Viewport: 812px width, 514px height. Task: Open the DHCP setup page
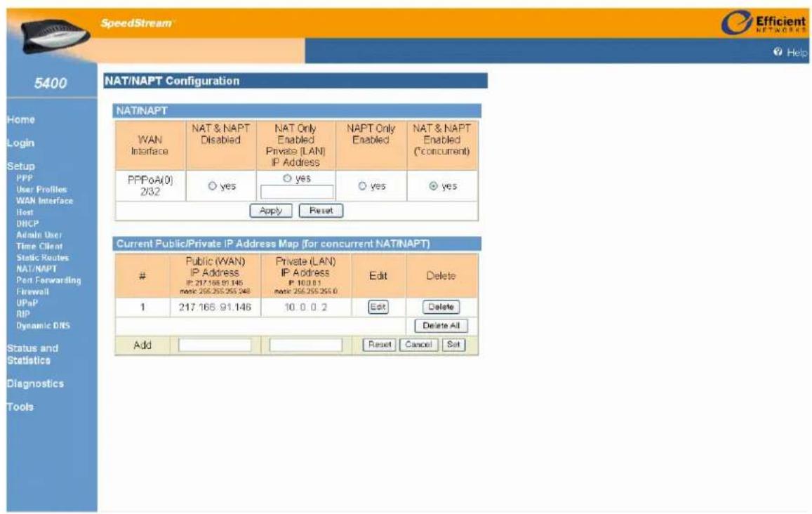(x=27, y=224)
